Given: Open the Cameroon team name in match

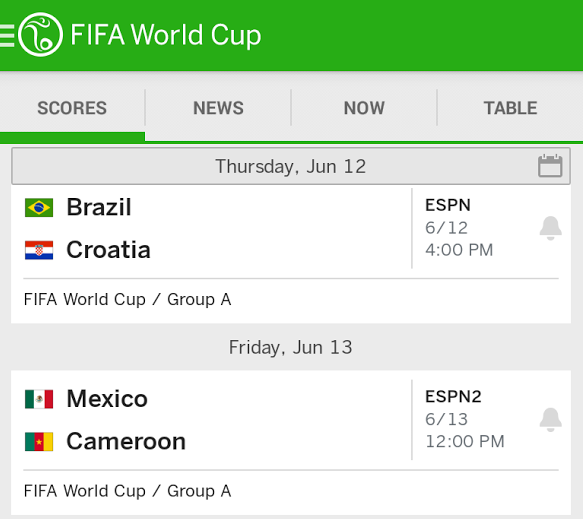Looking at the screenshot, I should (x=126, y=441).
